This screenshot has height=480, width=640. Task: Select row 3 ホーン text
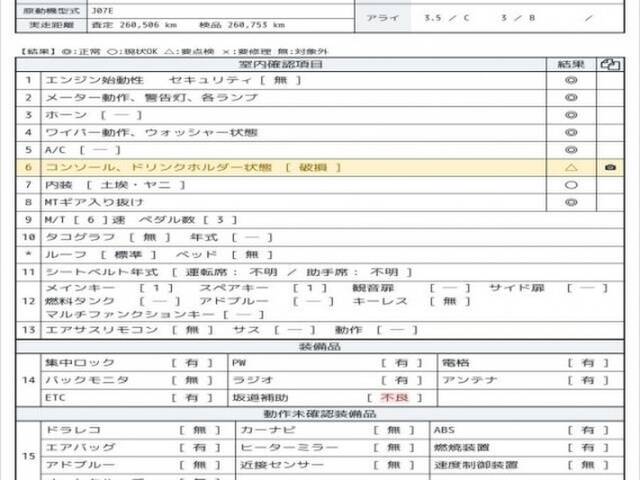[x=93, y=115]
